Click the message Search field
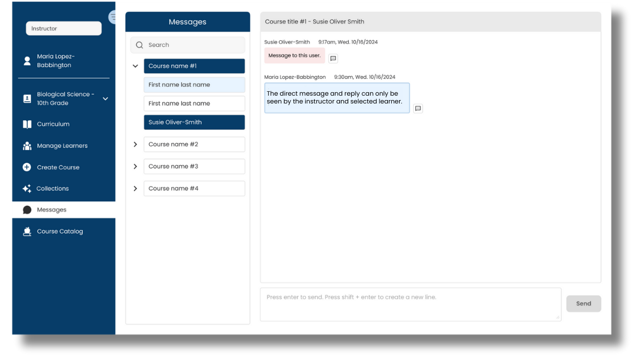The image size is (644, 358). [188, 45]
